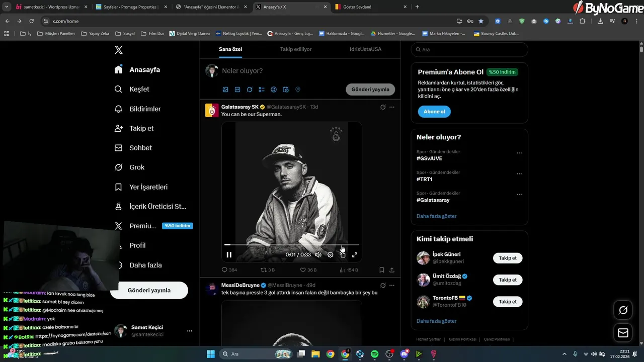The height and width of the screenshot is (362, 644).
Task: Click the X search Ara field
Action: 469,50
